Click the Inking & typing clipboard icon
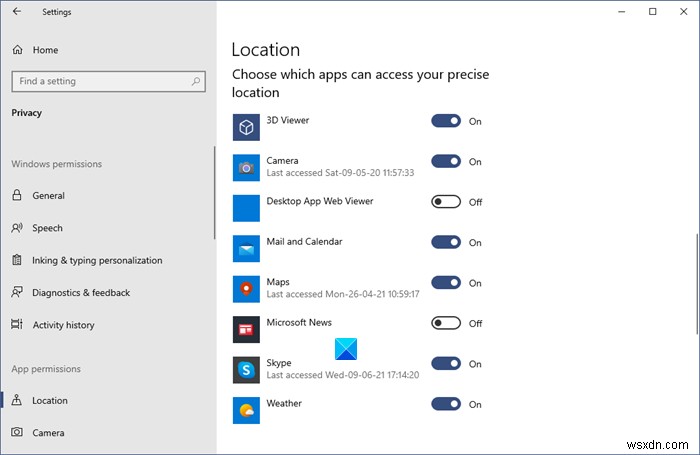 tap(17, 260)
